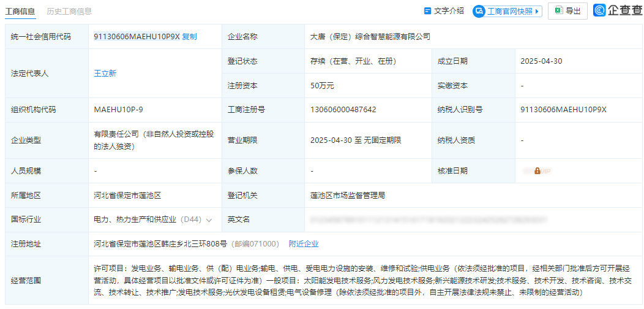The height and width of the screenshot is (309, 644).
Task: Select code text 91130606MAEHU10P9X in the 统一社会信用代码 row
Action: pyautogui.click(x=137, y=36)
